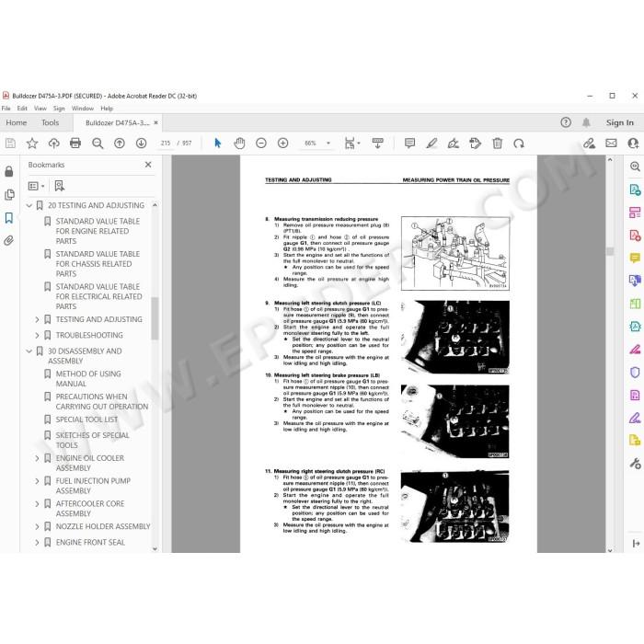Image resolution: width=644 pixels, height=644 pixels.
Task: Close the Bulldozer D475A-3 document tab
Action: click(155, 122)
